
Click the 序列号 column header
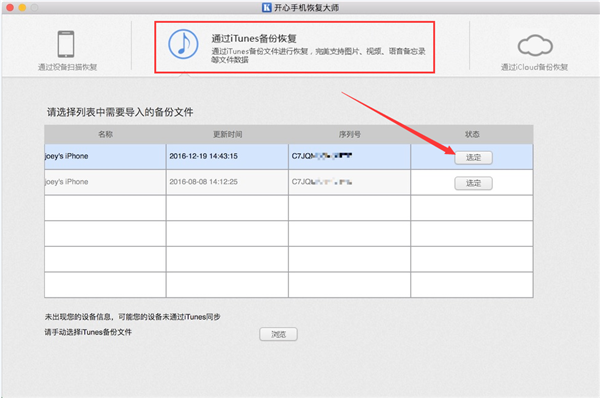coord(349,134)
